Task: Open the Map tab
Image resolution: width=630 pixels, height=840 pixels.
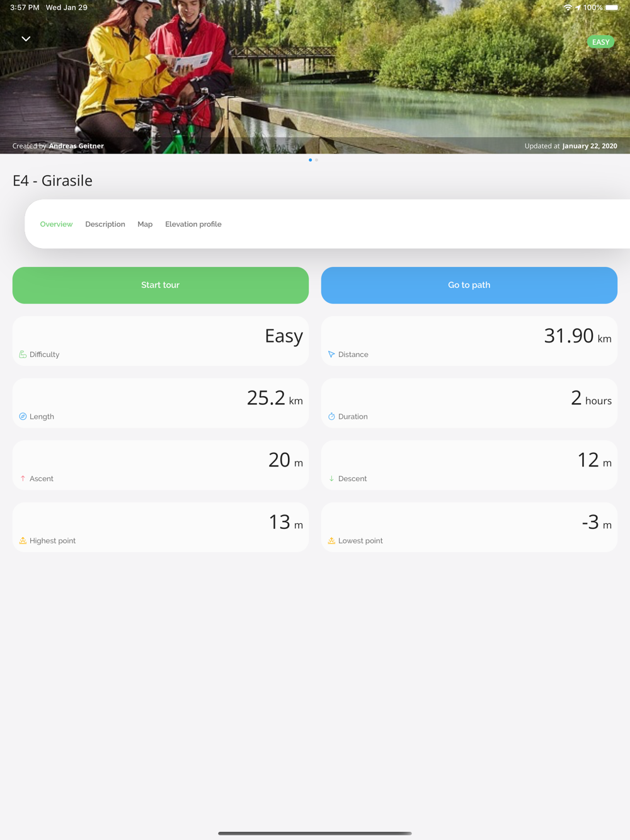Action: [145, 224]
